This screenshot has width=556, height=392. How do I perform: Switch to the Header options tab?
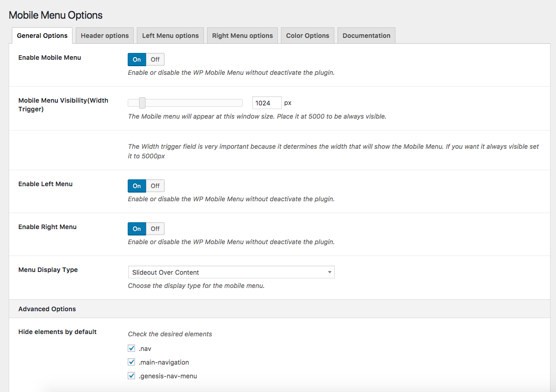104,36
